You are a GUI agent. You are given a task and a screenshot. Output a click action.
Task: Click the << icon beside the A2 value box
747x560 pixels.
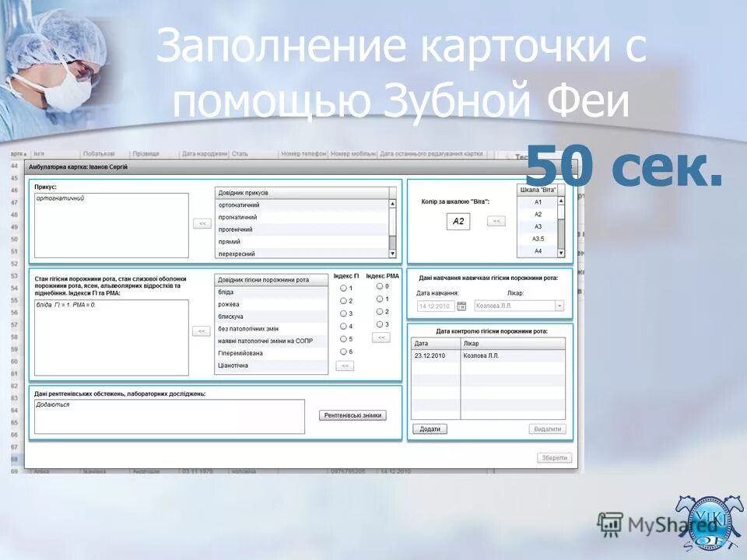click(x=496, y=221)
